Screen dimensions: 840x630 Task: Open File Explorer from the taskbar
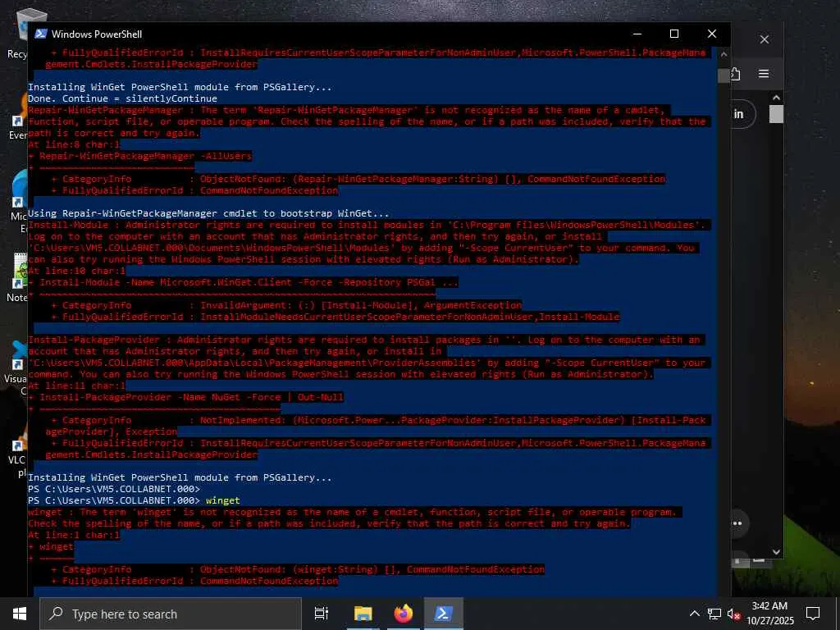tap(363, 614)
